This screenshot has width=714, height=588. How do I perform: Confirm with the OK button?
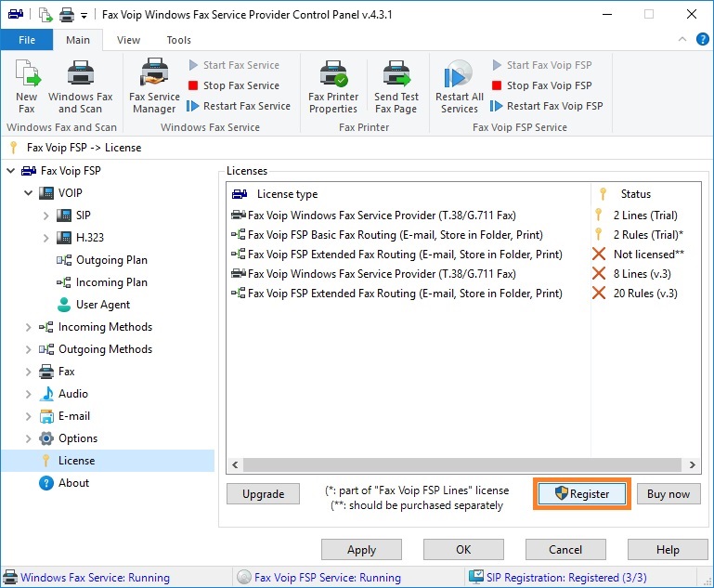[x=463, y=550]
